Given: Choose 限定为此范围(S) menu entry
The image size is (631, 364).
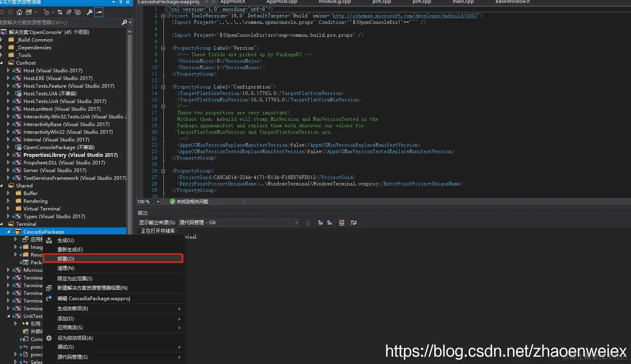Looking at the screenshot, I should pos(113,279).
